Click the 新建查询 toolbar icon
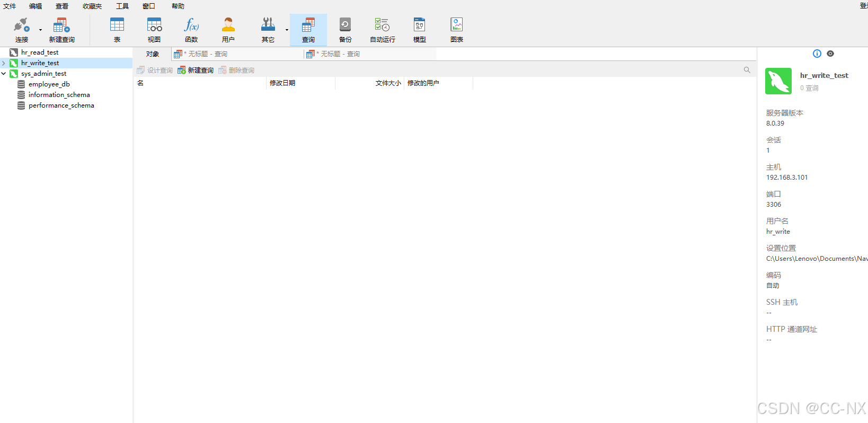 61,25
